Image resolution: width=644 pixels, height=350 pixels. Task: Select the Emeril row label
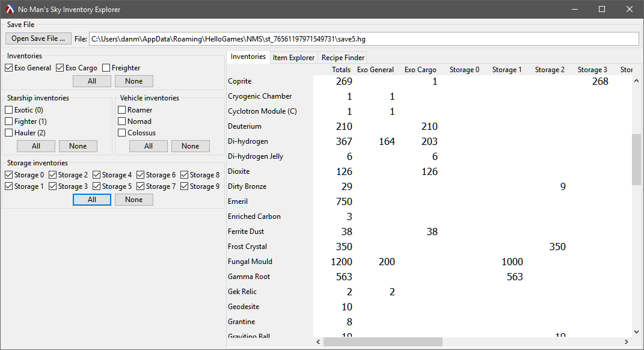tap(238, 201)
